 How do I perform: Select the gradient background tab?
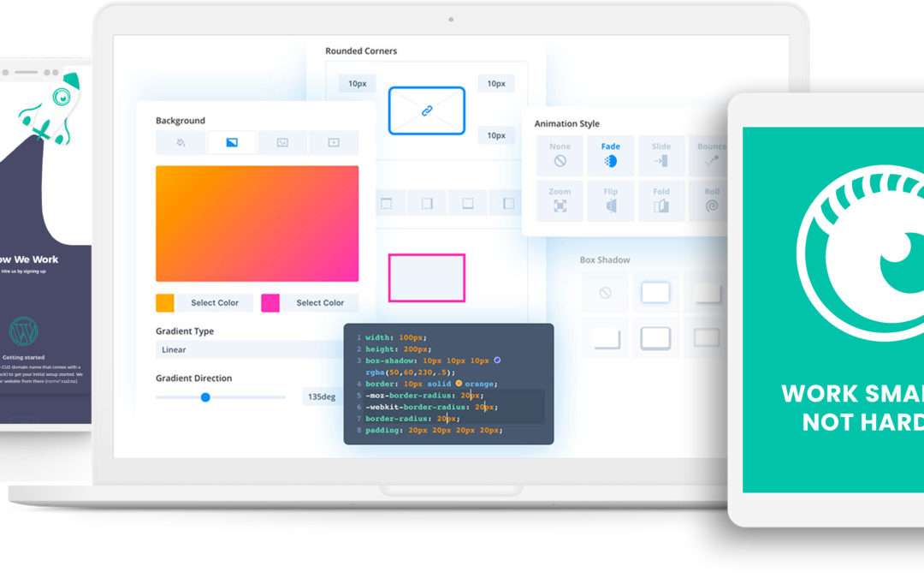point(232,143)
